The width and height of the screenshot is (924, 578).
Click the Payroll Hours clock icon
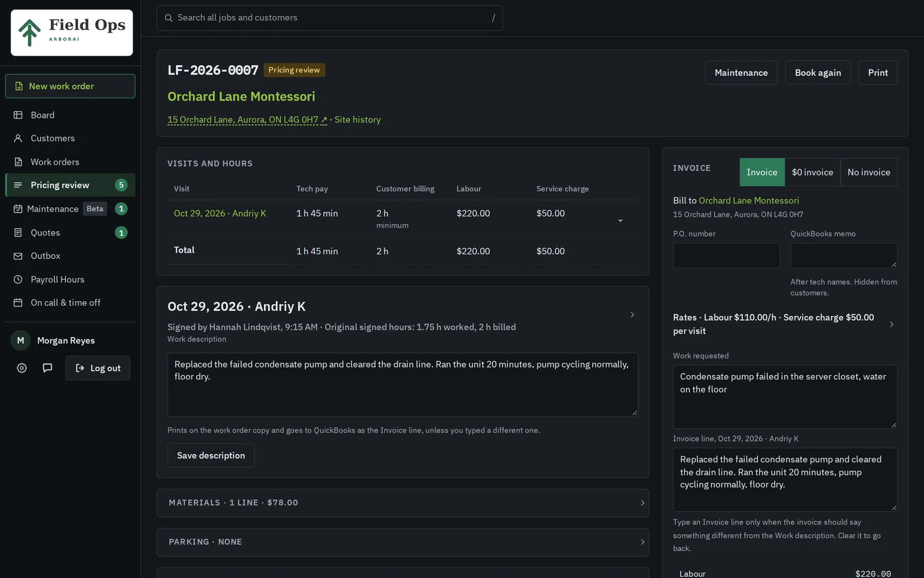pyautogui.click(x=18, y=280)
